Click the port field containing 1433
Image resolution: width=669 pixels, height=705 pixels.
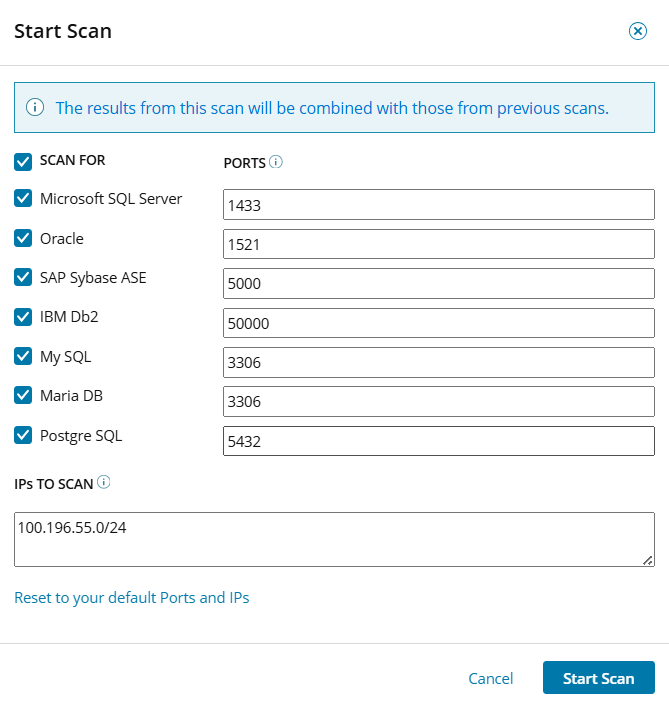coord(438,205)
